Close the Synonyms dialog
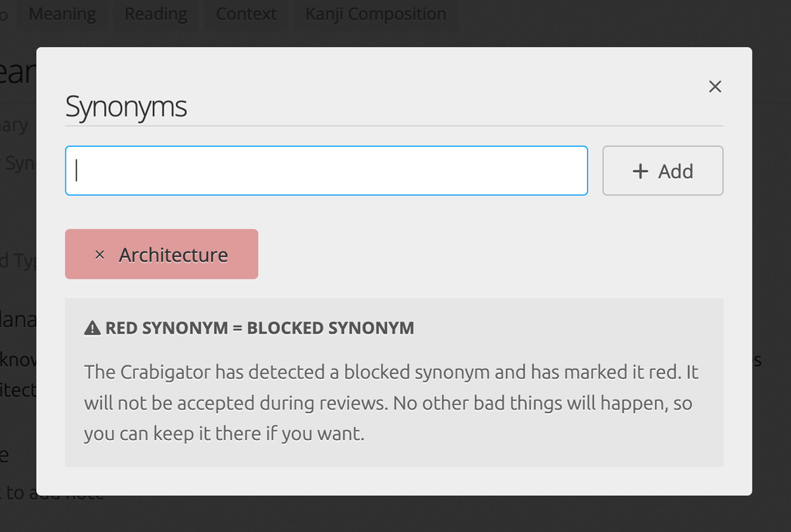 [x=715, y=86]
